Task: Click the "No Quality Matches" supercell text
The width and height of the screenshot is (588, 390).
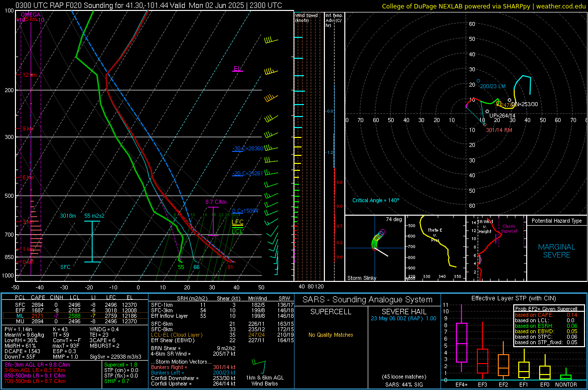Action: (331, 335)
